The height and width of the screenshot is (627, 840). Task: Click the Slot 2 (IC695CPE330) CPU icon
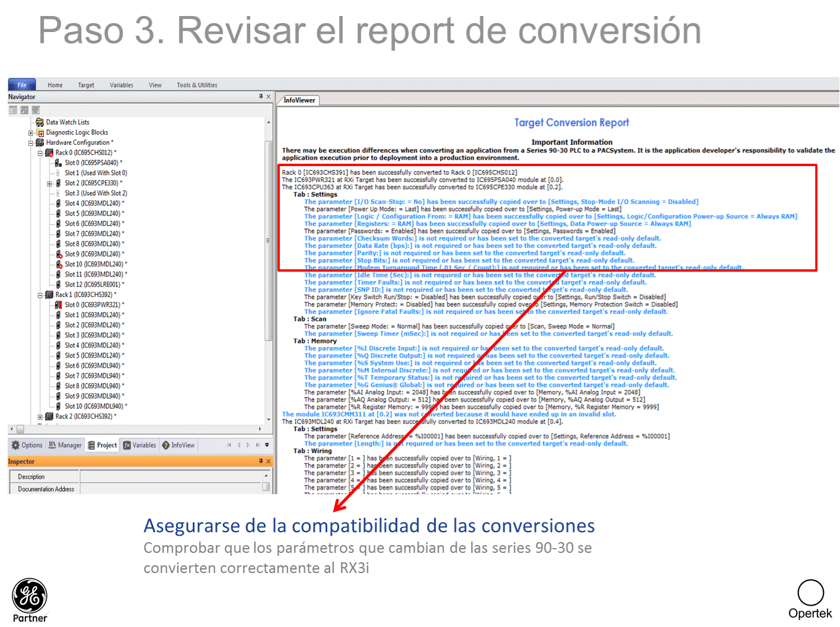pos(58,183)
